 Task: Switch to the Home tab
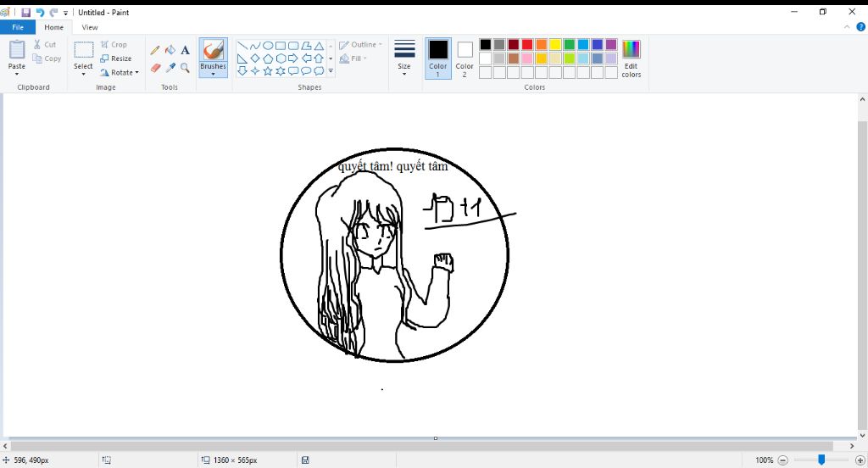coord(53,27)
